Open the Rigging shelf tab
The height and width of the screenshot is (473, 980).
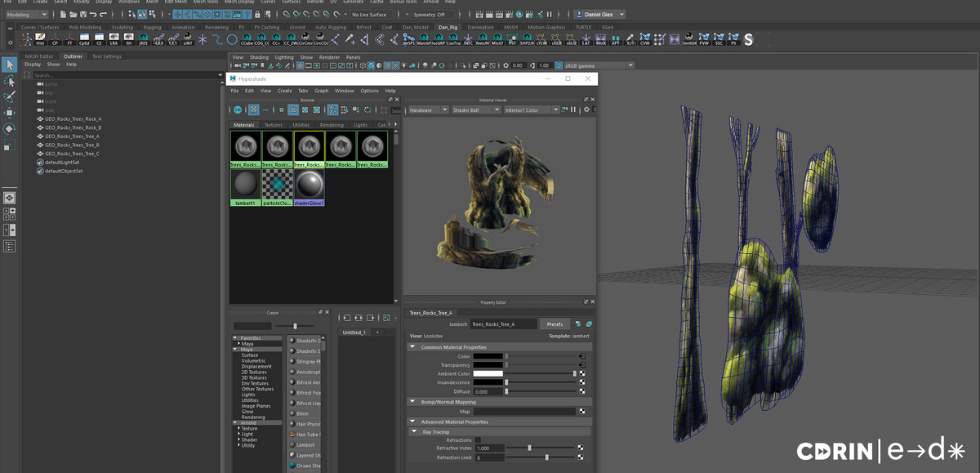(153, 27)
